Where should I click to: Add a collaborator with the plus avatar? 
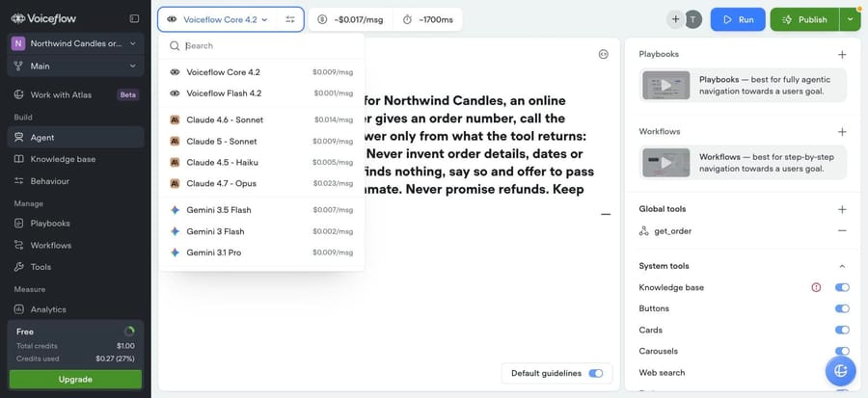(x=675, y=19)
